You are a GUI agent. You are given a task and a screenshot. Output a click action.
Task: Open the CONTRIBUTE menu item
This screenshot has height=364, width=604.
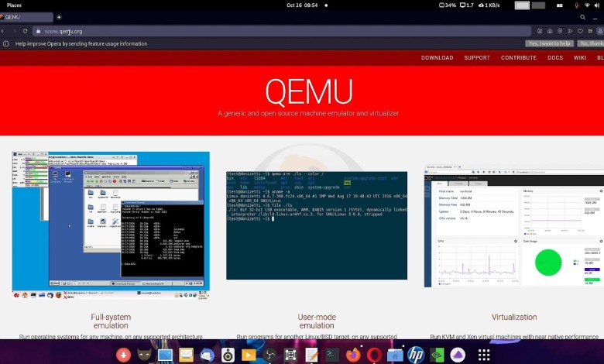coord(519,58)
